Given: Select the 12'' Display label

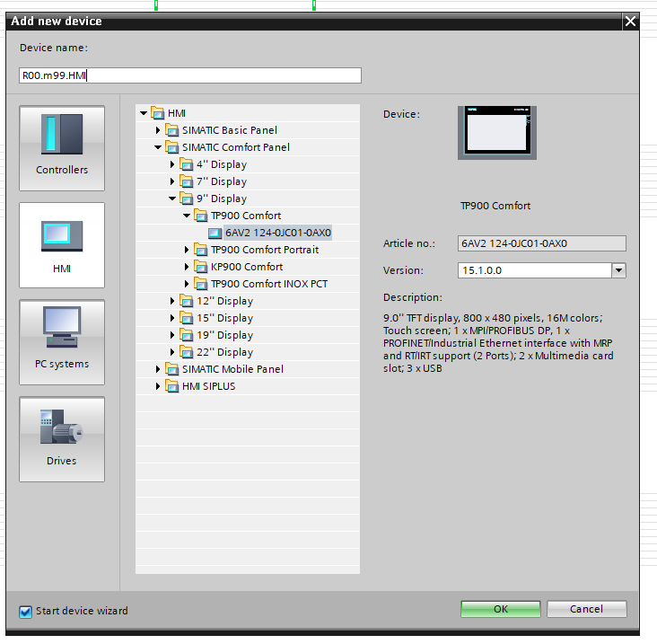Looking at the screenshot, I should pyautogui.click(x=225, y=301).
